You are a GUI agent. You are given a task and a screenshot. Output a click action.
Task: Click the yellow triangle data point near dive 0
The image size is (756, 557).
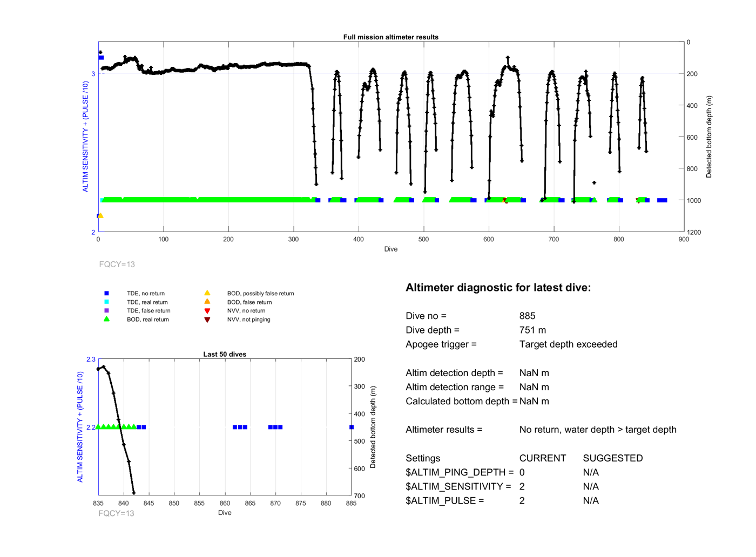(100, 215)
